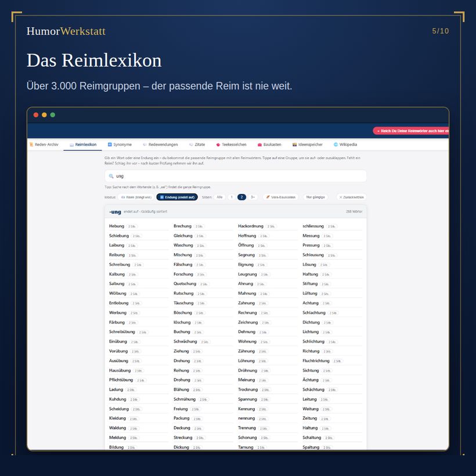Image resolution: width=476 pixels, height=476 pixels.
Task: Click the word 'Pflichtübung'
Action: [121, 380]
